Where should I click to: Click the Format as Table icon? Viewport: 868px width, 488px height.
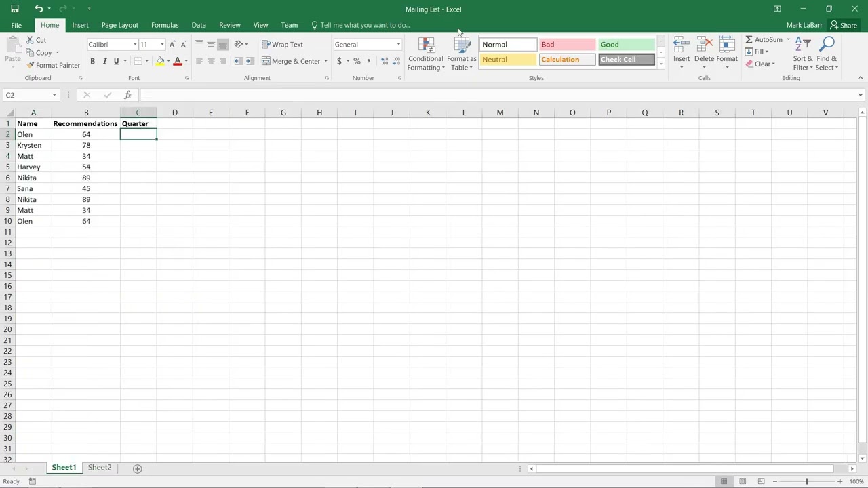[x=462, y=45]
